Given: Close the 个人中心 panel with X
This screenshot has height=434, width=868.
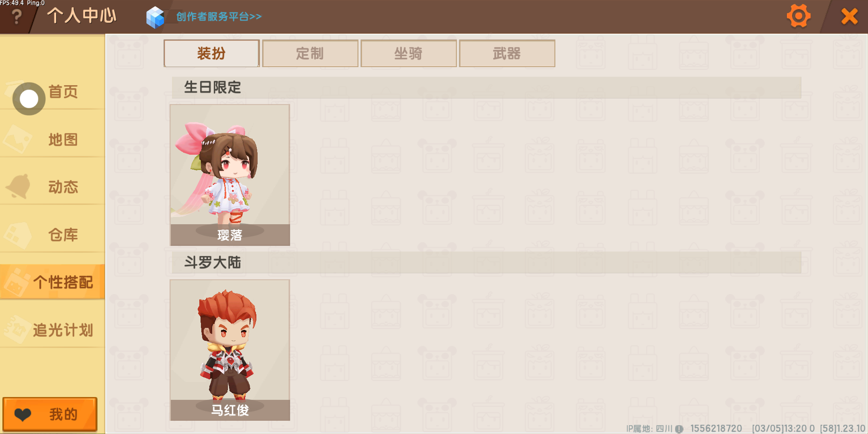Looking at the screenshot, I should (849, 16).
